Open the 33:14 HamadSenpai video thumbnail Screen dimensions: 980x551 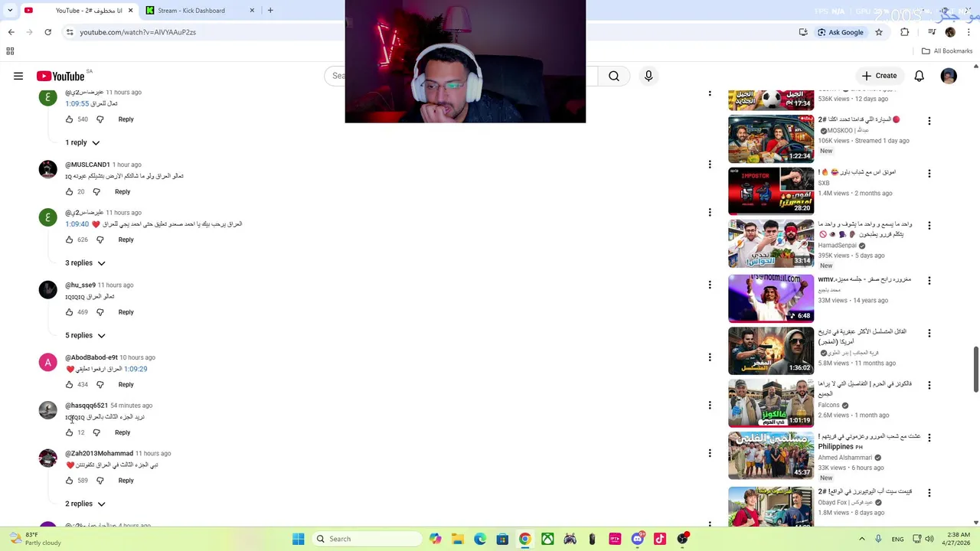[x=771, y=243]
